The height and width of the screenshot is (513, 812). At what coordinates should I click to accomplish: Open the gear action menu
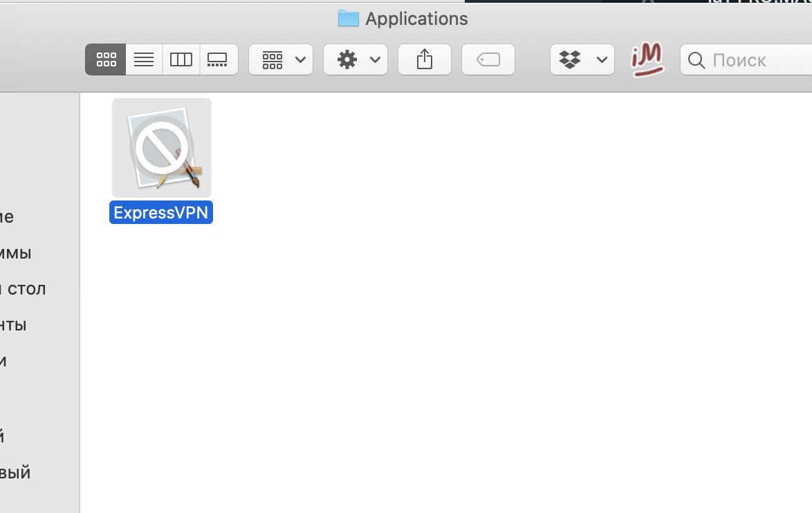(x=356, y=59)
